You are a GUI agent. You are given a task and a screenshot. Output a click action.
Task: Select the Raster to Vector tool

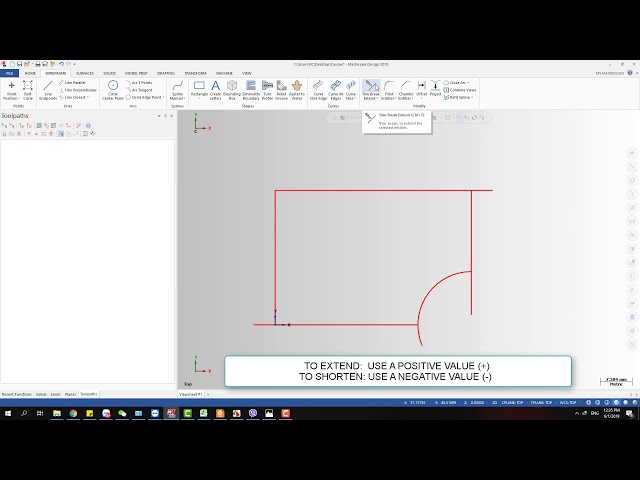point(297,90)
